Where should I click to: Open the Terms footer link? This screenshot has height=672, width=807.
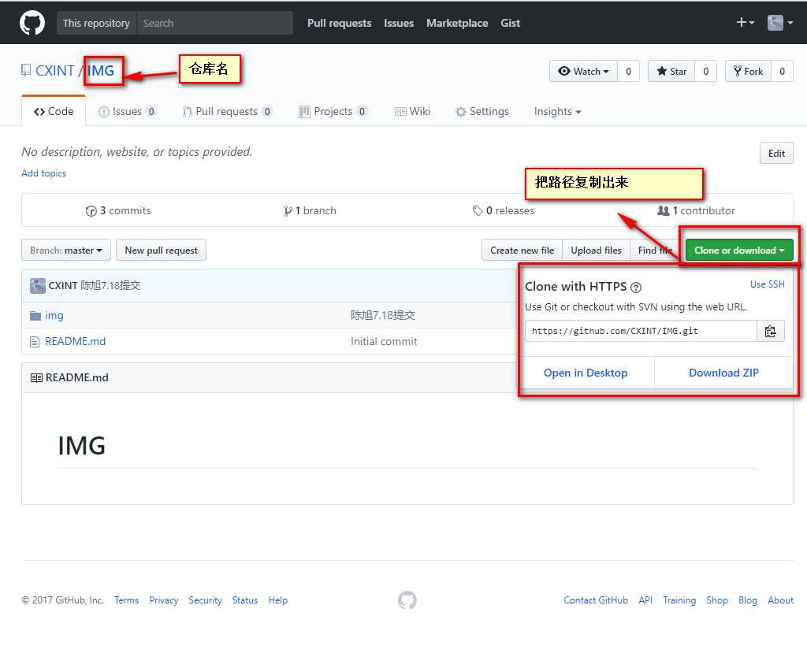point(127,600)
